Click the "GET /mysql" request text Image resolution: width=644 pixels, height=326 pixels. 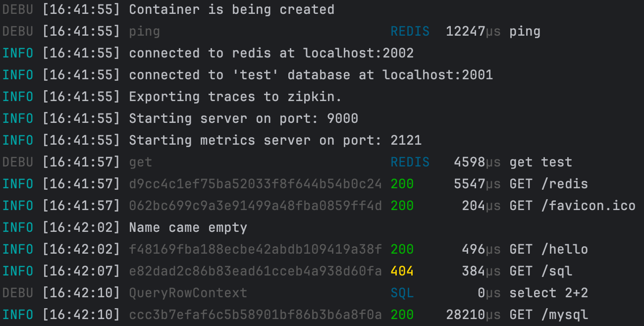[549, 315]
